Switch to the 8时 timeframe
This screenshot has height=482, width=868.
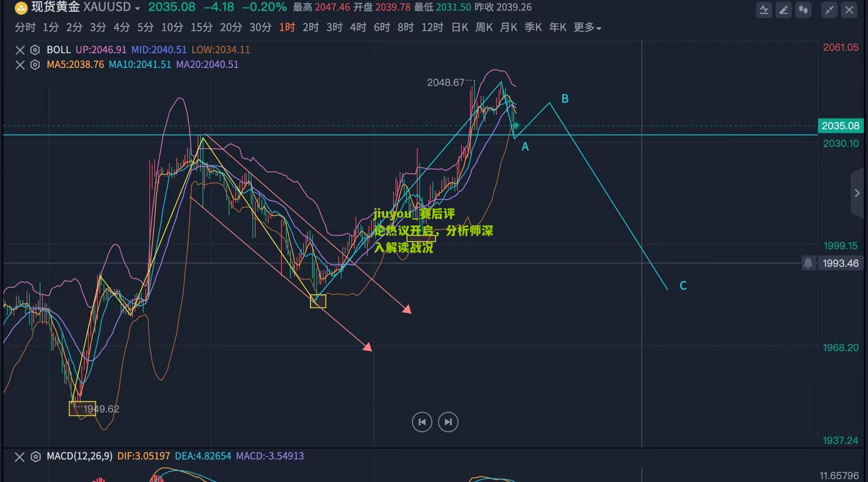coord(405,28)
